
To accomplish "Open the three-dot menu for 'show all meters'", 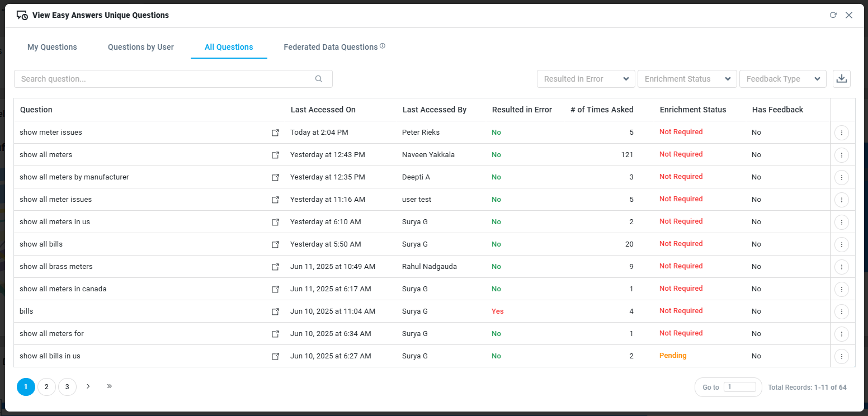I will [x=841, y=155].
